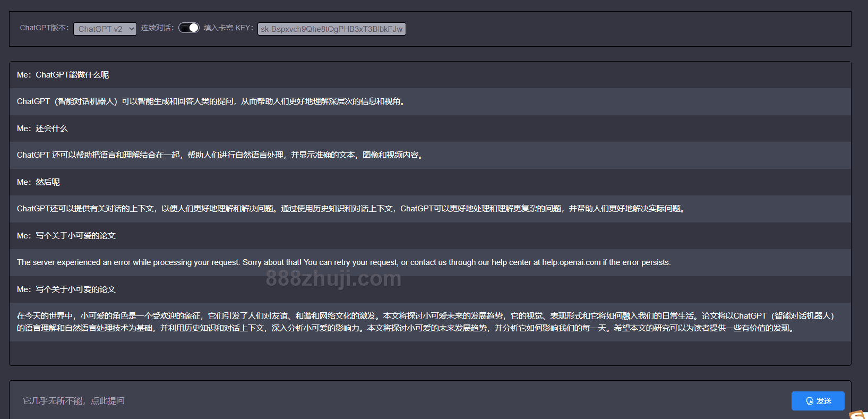Toggle the 连续对话 switch
The height and width of the screenshot is (419, 868).
point(189,28)
